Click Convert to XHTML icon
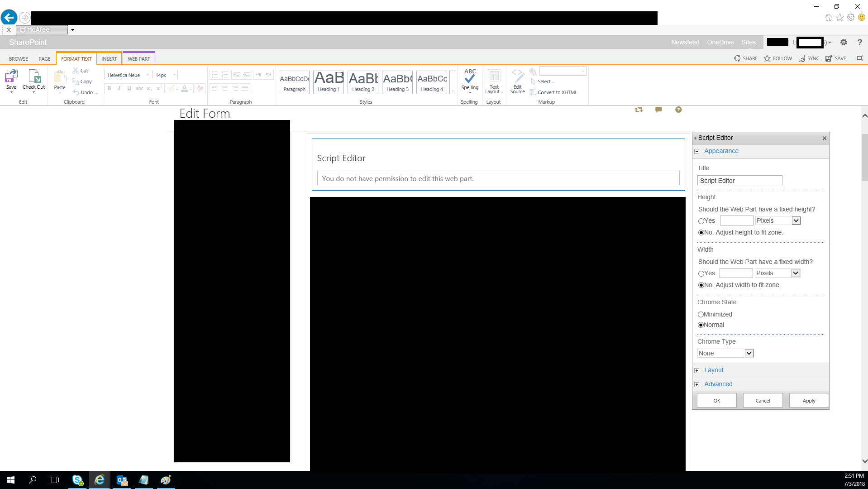This screenshot has height=489, width=868. 533,92
